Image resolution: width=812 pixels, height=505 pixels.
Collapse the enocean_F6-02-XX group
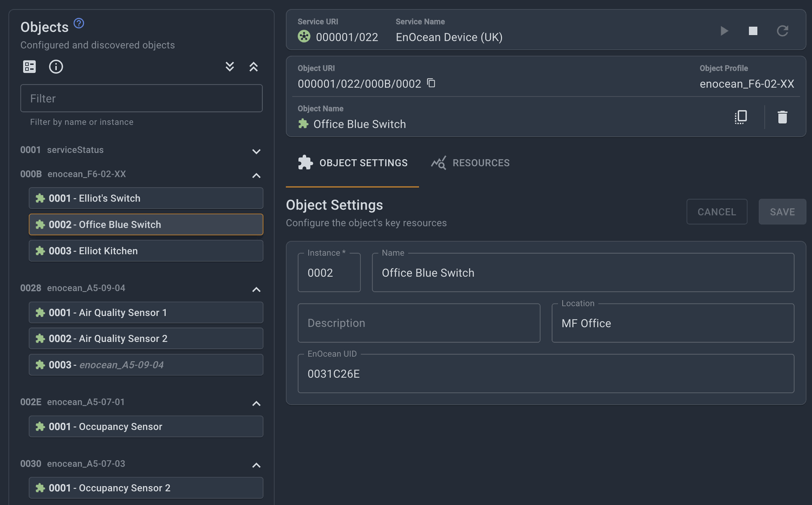(x=256, y=175)
